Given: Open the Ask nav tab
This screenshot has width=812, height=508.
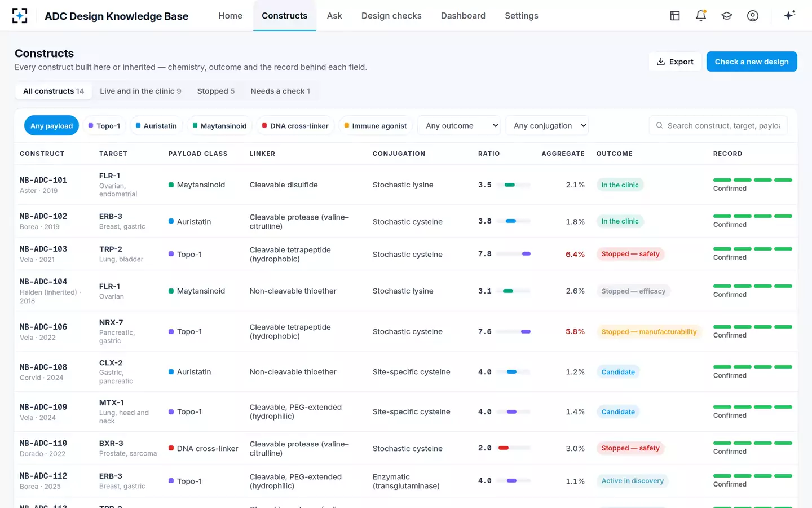Looking at the screenshot, I should [x=334, y=16].
